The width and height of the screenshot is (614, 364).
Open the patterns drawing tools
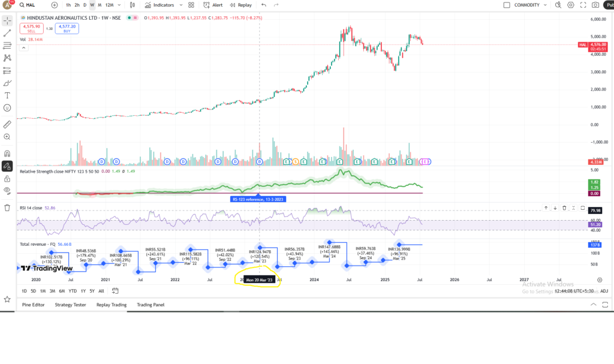[7, 58]
